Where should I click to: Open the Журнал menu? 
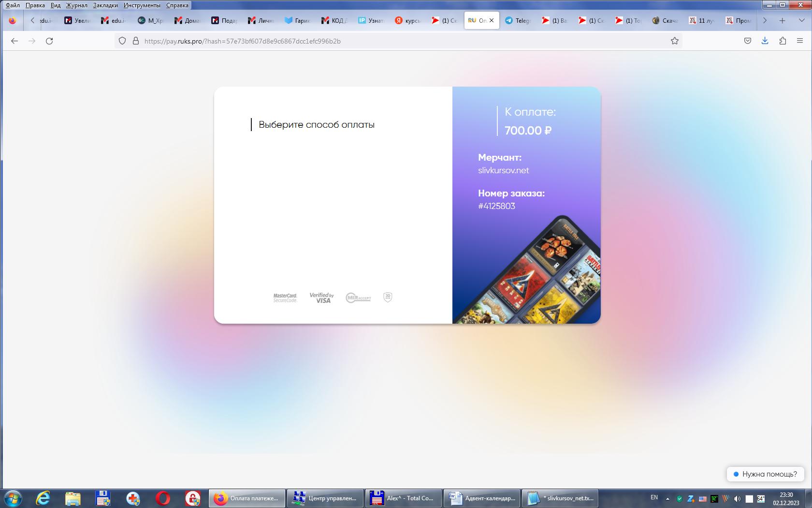pos(76,5)
